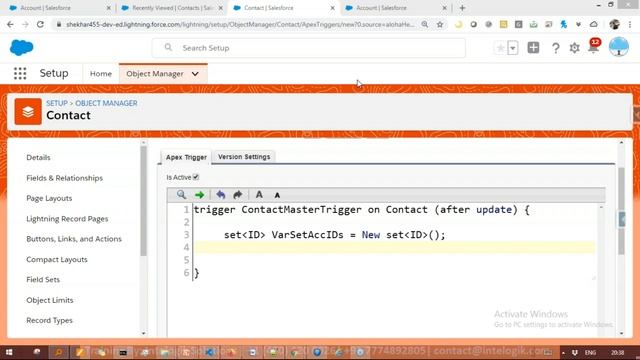Switch to Recently Viewed Contacts browser tab

[x=171, y=8]
